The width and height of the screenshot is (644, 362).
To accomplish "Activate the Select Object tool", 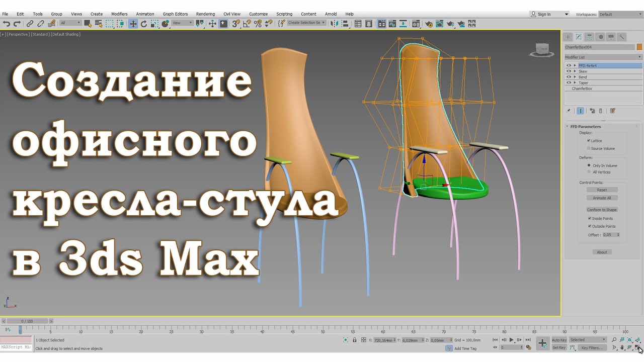I will [x=88, y=23].
